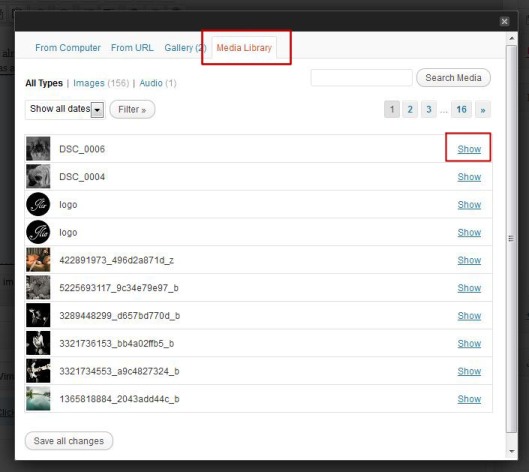Close the media dialog with X
529x472 pixels.
[504, 22]
